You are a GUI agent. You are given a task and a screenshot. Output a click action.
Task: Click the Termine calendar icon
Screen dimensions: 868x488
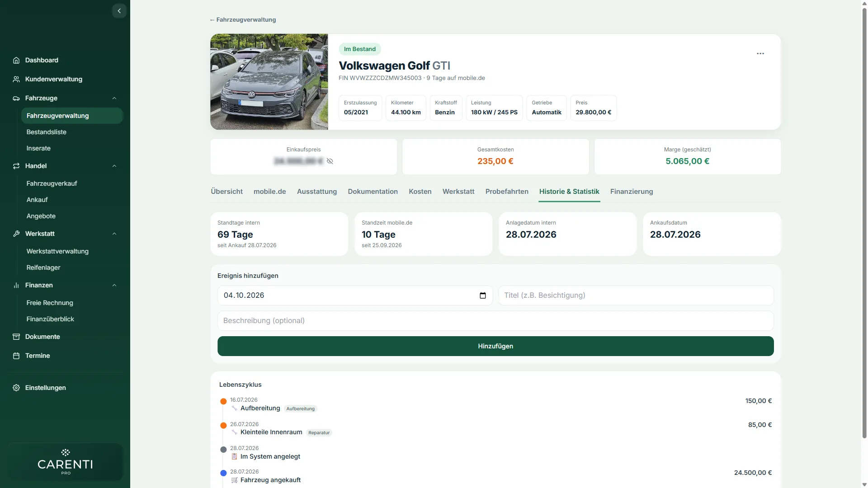[x=16, y=356]
